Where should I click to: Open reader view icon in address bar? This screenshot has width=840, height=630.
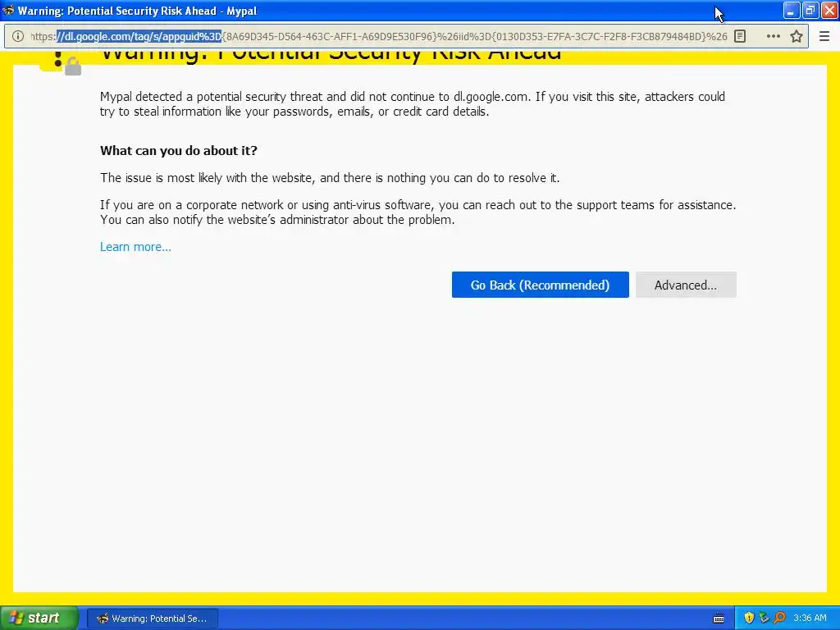(x=740, y=36)
